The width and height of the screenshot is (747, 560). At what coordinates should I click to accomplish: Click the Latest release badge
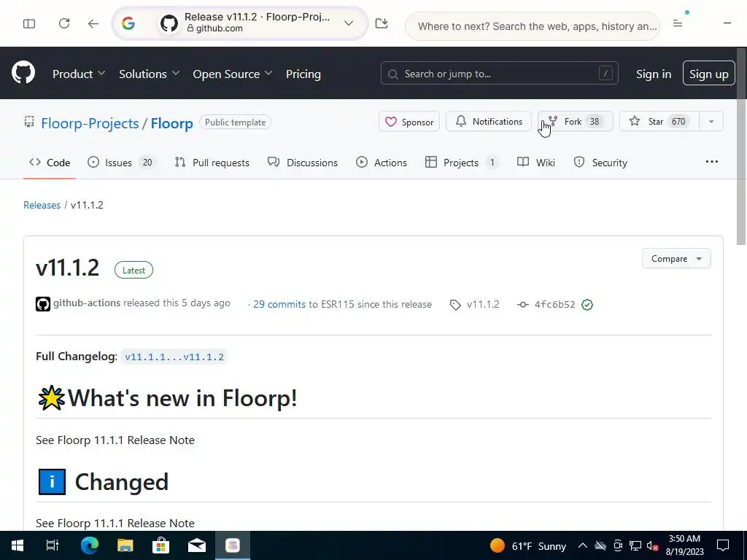point(134,270)
